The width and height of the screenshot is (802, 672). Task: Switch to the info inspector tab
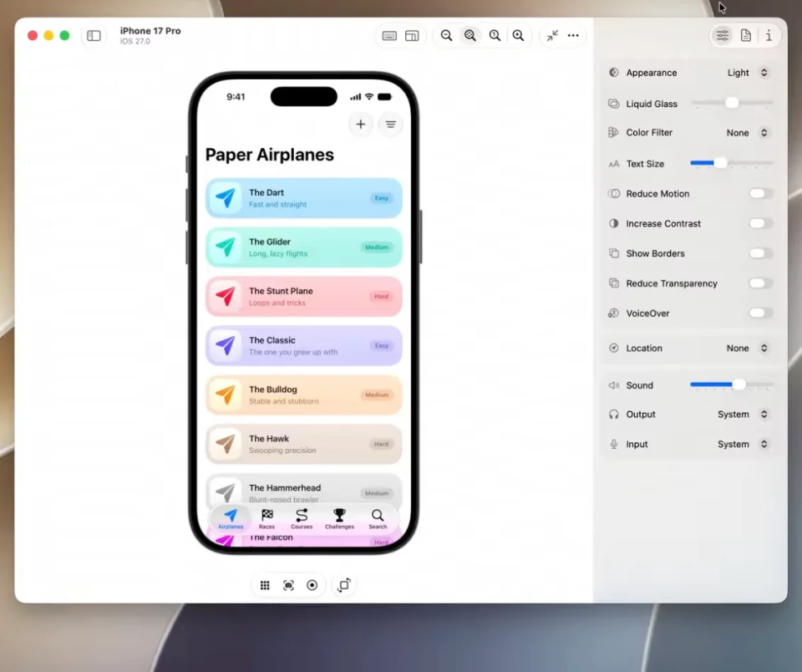click(769, 35)
